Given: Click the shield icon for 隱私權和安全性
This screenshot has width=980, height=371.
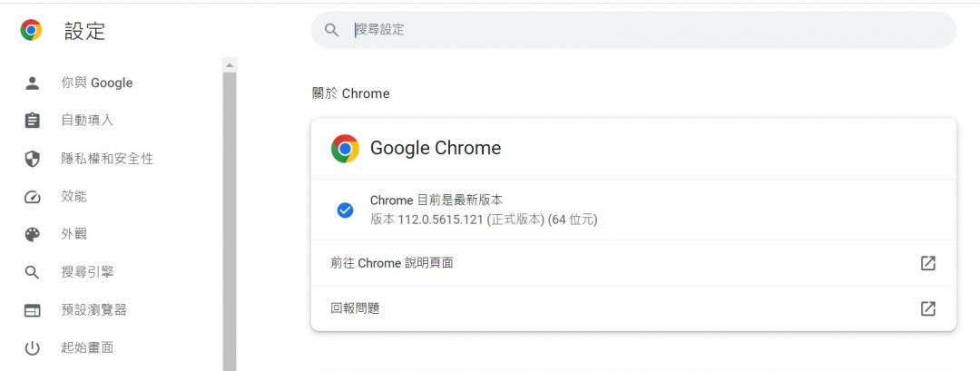Looking at the screenshot, I should pos(33,159).
